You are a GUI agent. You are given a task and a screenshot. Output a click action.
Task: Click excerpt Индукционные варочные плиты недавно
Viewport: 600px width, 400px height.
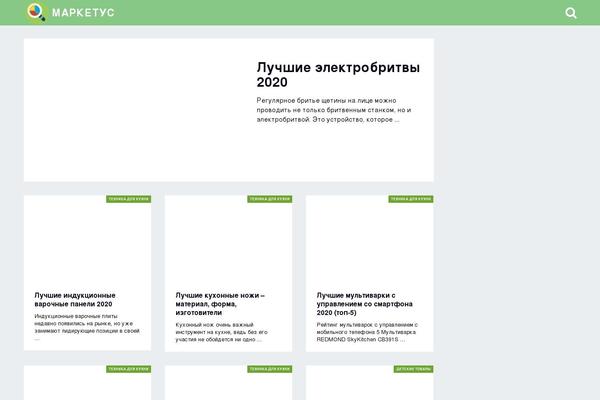point(87,327)
